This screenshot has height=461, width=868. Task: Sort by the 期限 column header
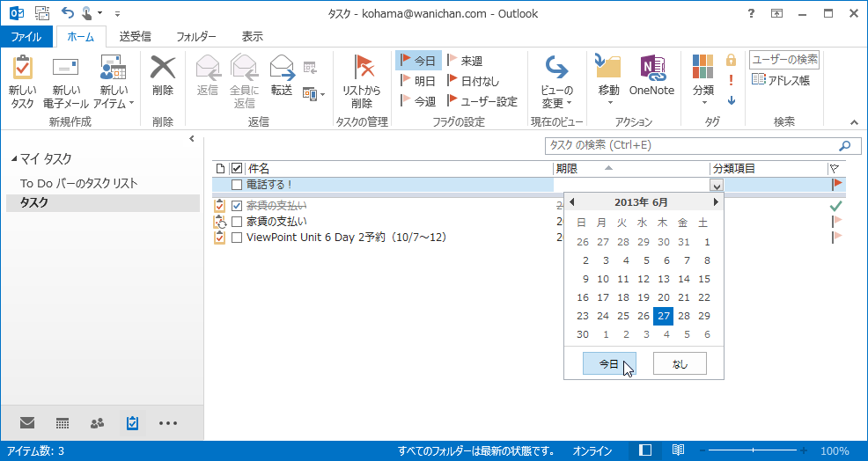tap(631, 169)
